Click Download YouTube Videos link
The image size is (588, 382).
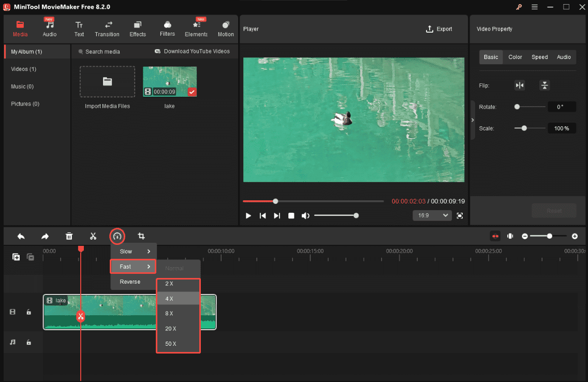(x=192, y=51)
